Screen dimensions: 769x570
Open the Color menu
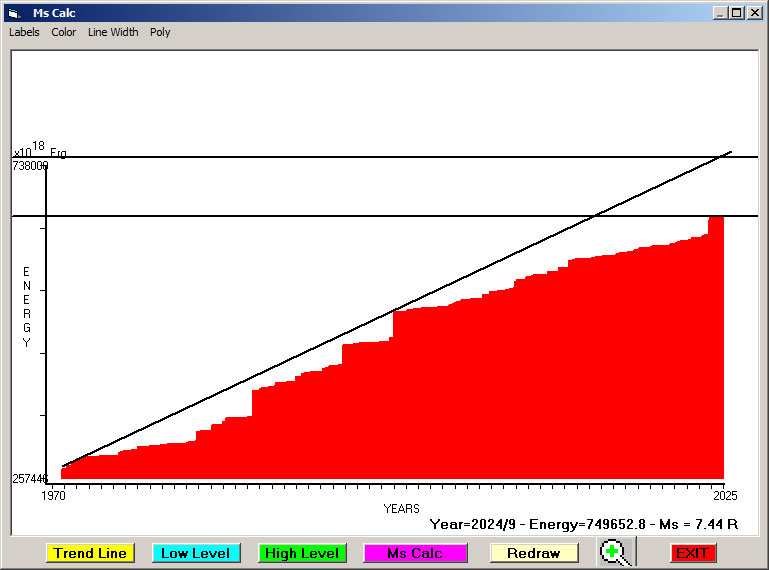tap(64, 32)
